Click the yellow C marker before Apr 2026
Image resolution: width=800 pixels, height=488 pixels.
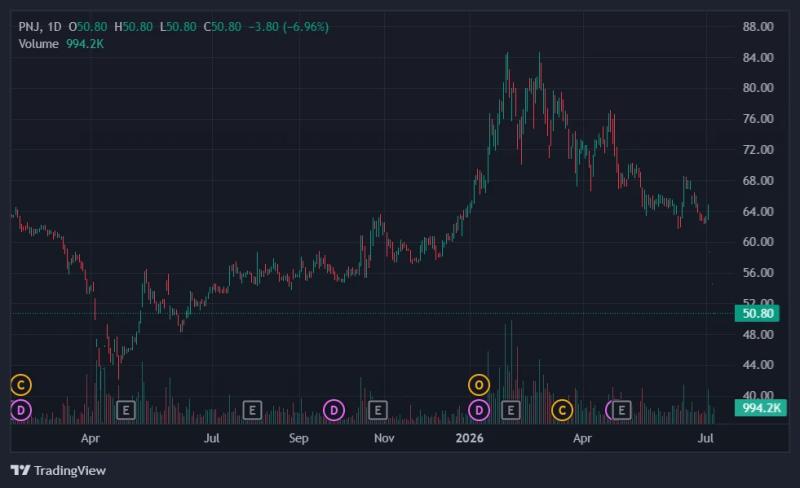click(x=562, y=410)
